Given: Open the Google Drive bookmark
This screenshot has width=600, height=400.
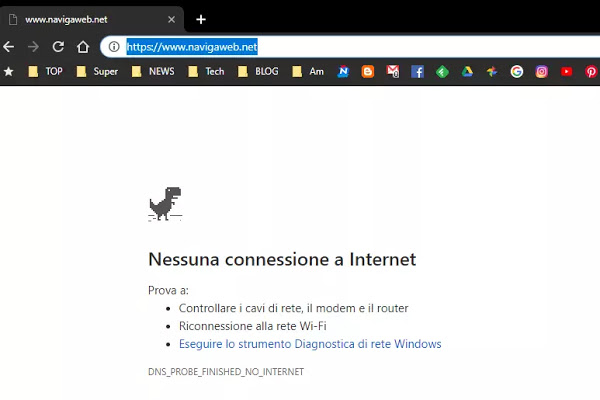Looking at the screenshot, I should 467,72.
